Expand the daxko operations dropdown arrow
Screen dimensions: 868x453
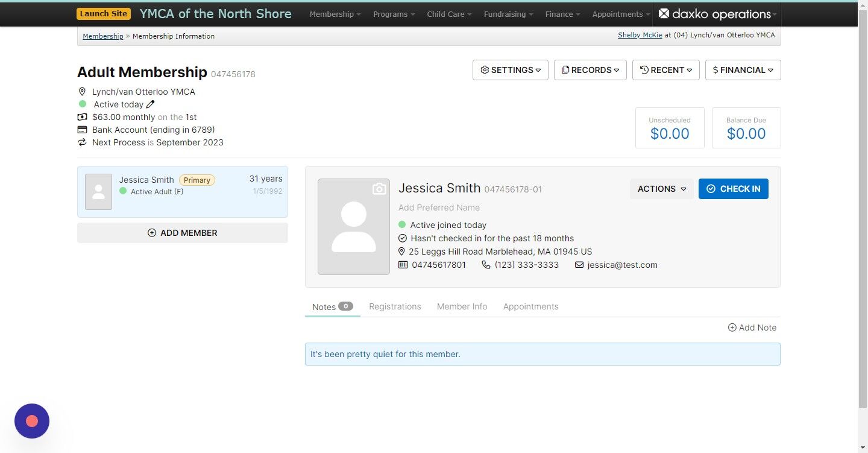pyautogui.click(x=775, y=14)
